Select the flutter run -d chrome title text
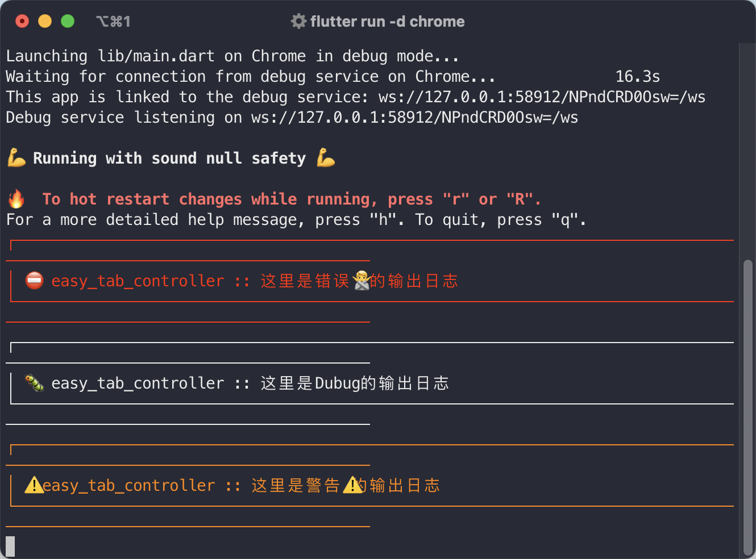 tap(387, 22)
